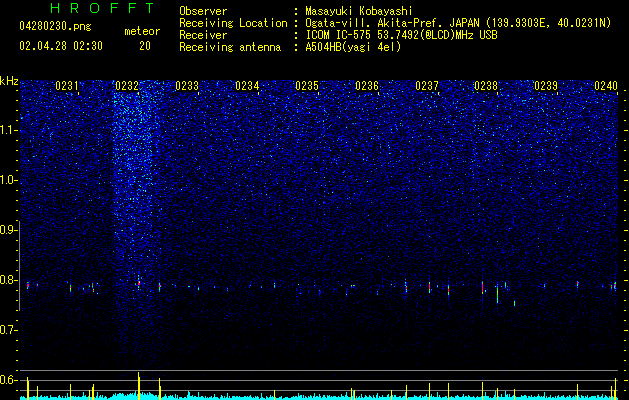Click the ICOM IC-575 receiver text
This screenshot has width=629, height=400.
pos(401,35)
